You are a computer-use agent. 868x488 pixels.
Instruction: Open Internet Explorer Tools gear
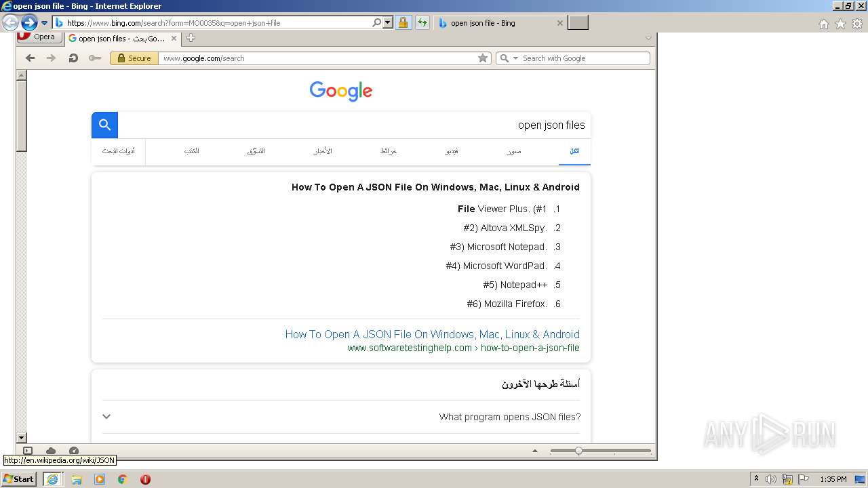[x=857, y=24]
